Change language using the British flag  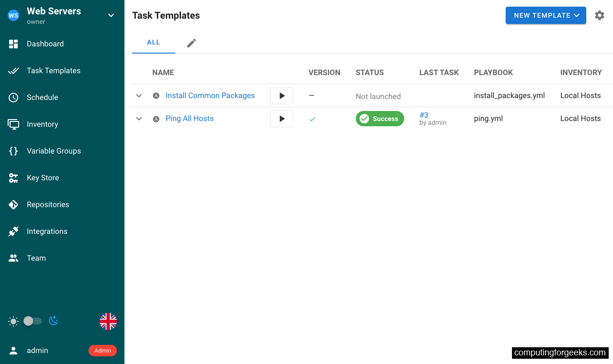(108, 321)
